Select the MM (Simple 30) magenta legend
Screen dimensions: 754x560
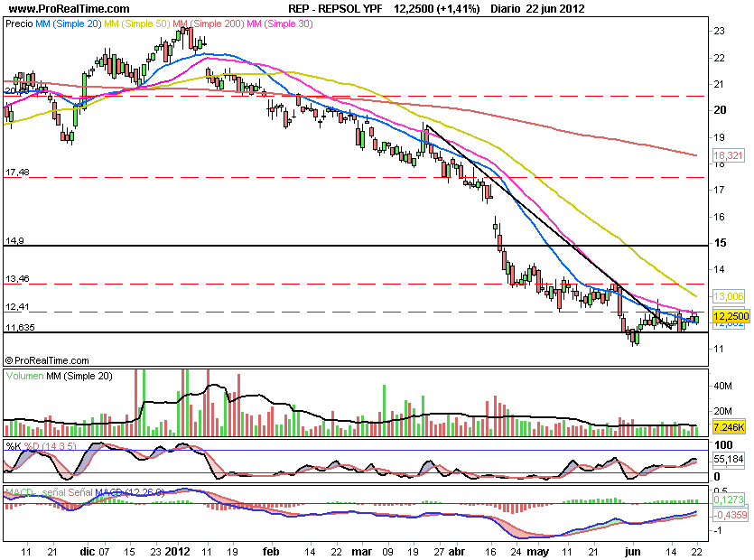pyautogui.click(x=279, y=23)
